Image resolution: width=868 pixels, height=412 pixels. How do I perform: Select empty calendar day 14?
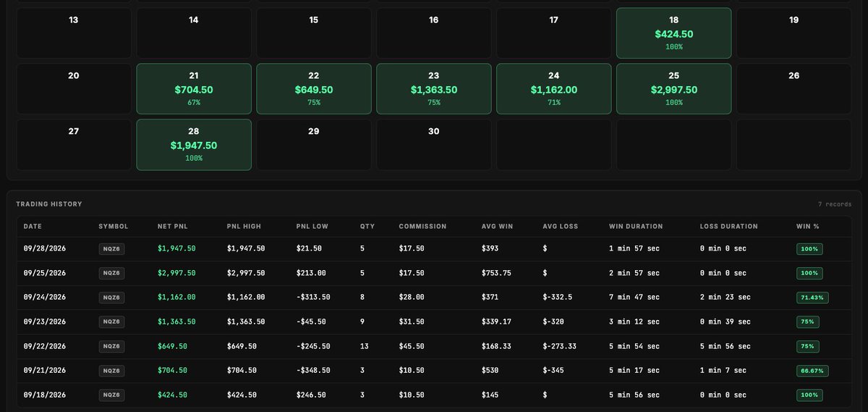(194, 33)
